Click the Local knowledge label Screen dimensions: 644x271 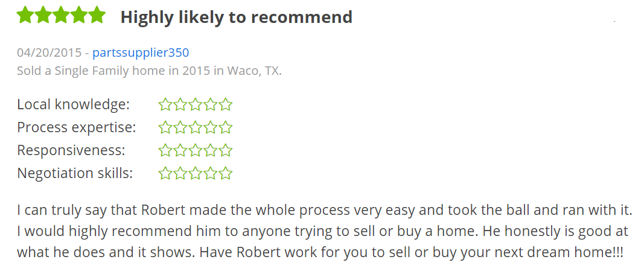(74, 104)
